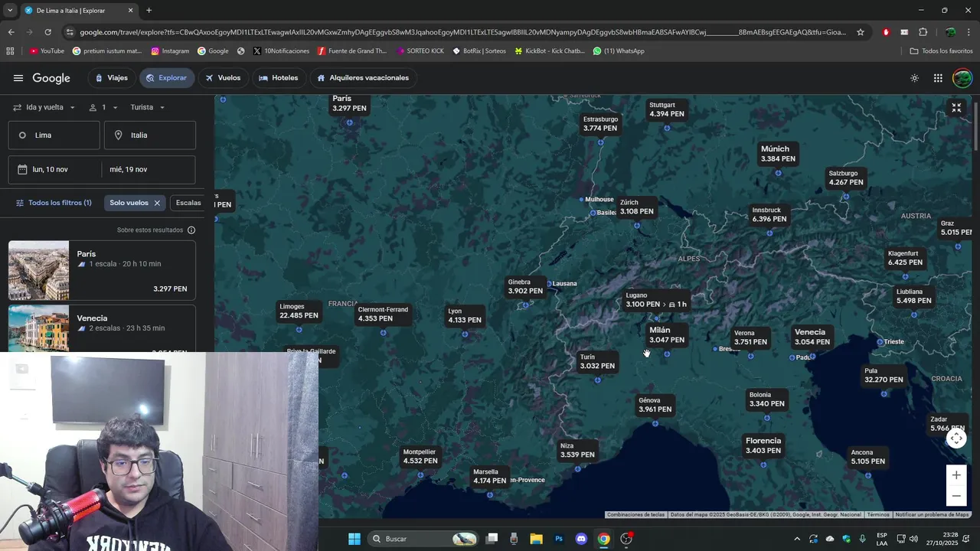Collapse the map fullscreen toggle
The width and height of the screenshot is (980, 551).
(956, 108)
